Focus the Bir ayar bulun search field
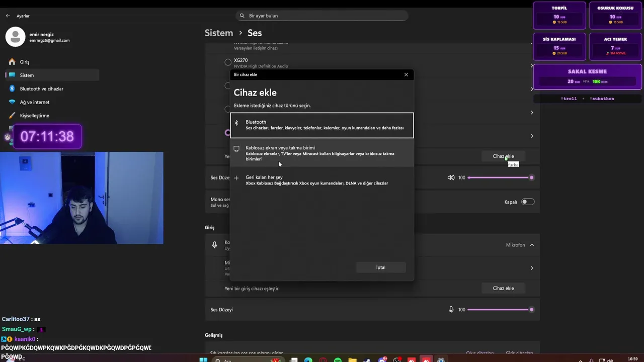The height and width of the screenshot is (362, 644). 322,16
